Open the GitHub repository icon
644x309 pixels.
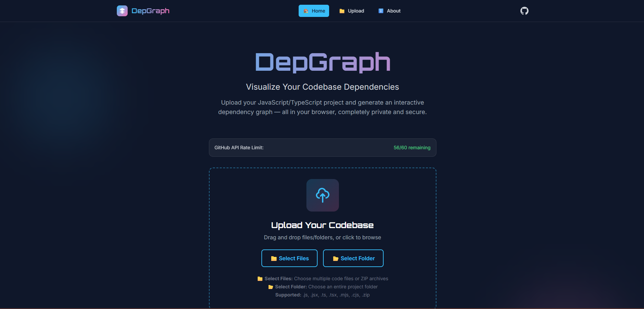[x=524, y=11]
